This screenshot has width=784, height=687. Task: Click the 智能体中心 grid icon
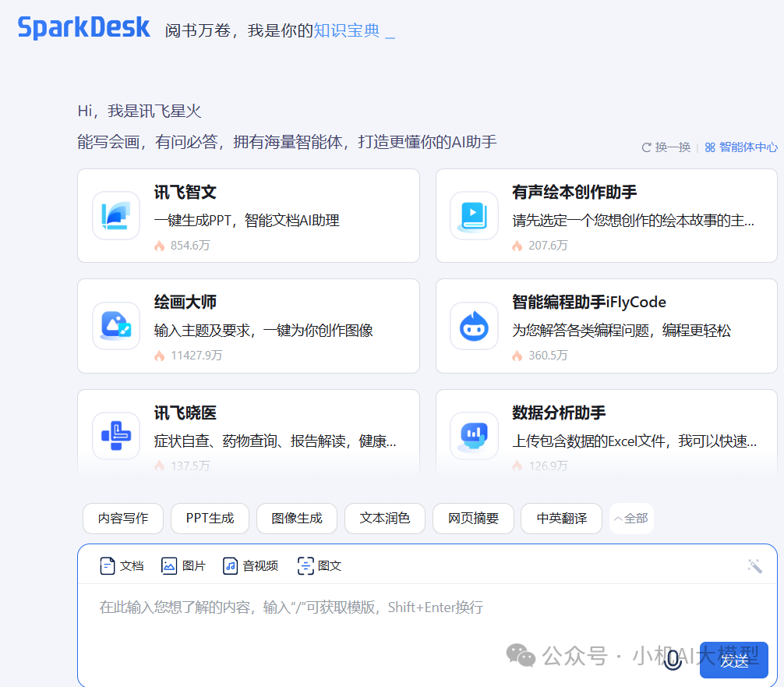click(710, 147)
